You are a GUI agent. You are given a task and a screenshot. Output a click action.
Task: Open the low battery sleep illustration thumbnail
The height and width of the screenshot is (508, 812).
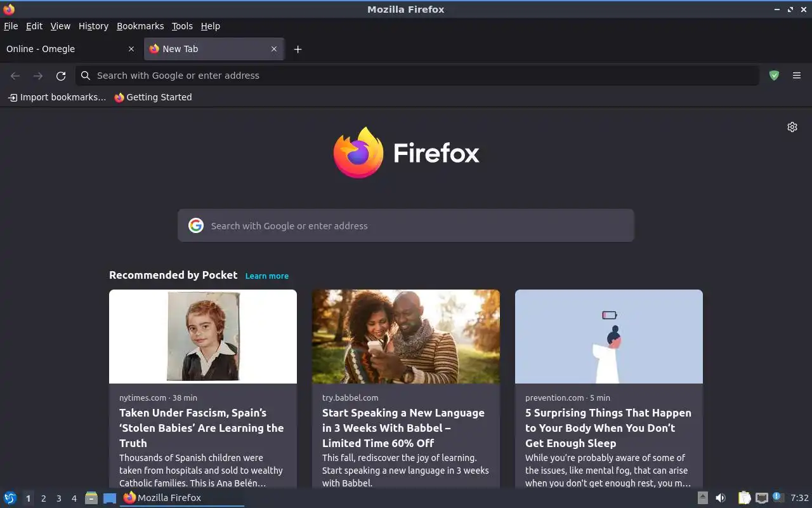(609, 337)
